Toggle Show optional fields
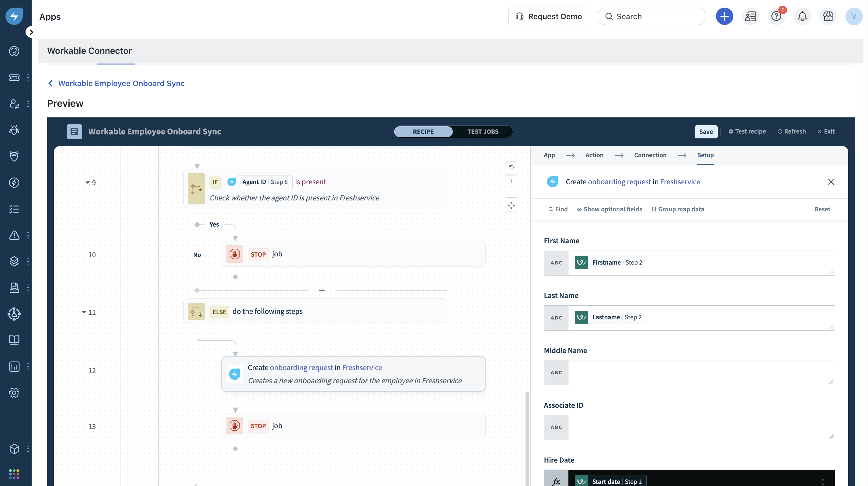 tap(609, 209)
